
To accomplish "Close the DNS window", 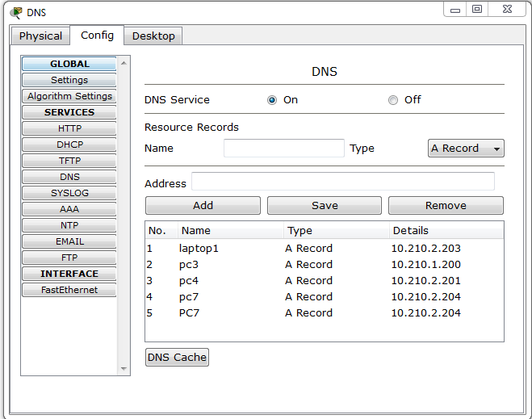I will click(x=507, y=10).
